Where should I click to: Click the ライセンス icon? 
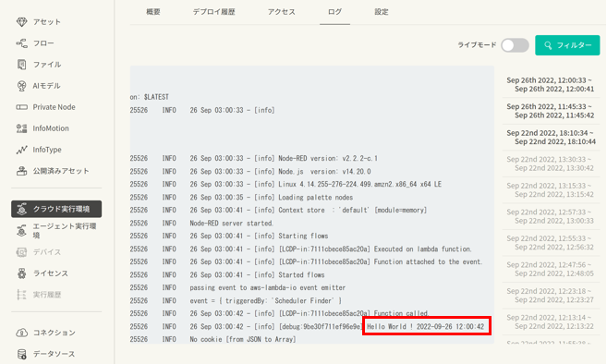21,273
